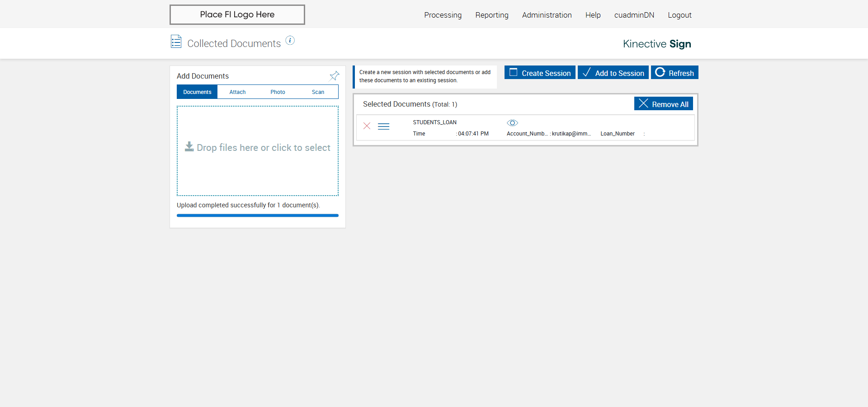868x407 pixels.
Task: Open the Processing menu
Action: (x=443, y=15)
